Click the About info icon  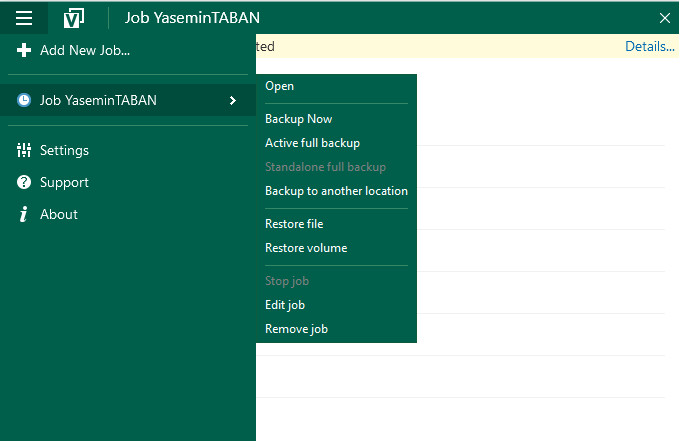(23, 214)
